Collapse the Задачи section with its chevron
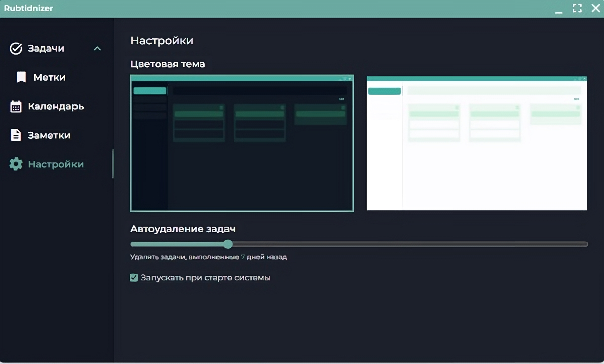Viewport: 604px width, 364px height. [x=97, y=49]
